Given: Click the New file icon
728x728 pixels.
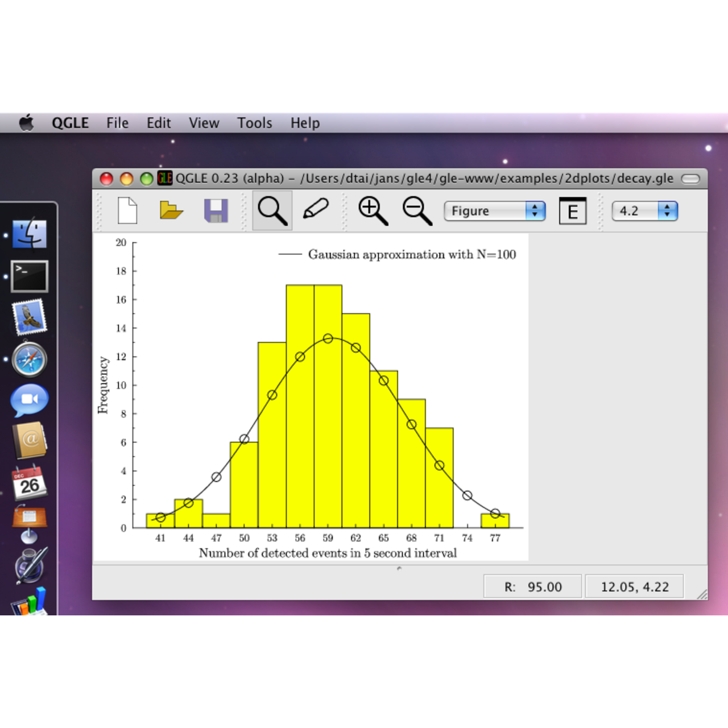Looking at the screenshot, I should [127, 210].
